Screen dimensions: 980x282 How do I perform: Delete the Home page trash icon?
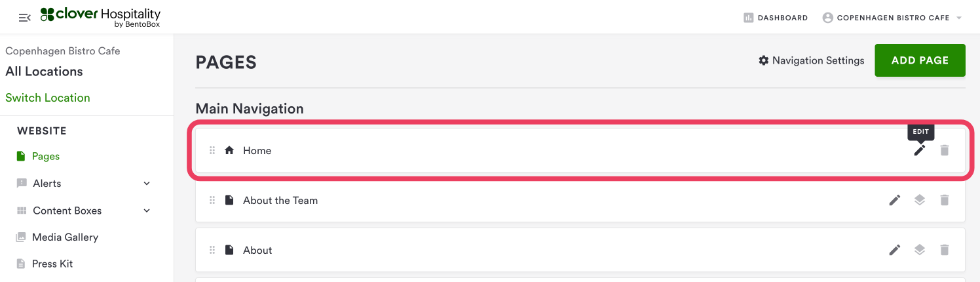click(x=944, y=150)
